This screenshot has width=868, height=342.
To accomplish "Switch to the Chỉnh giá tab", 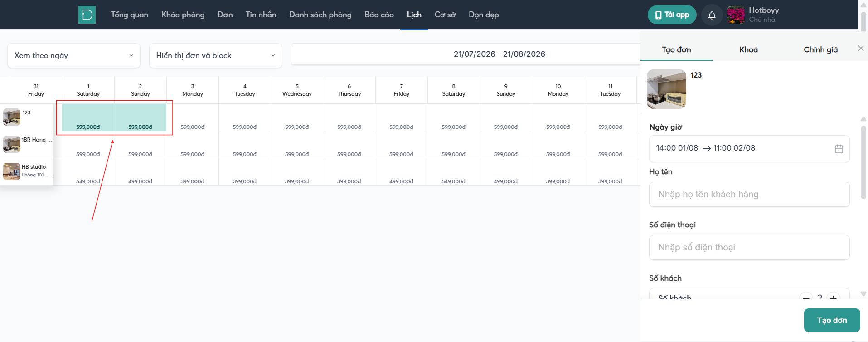I will tap(820, 49).
